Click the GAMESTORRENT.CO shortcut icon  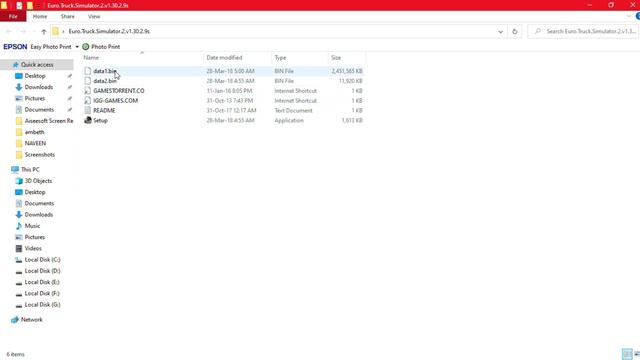[x=88, y=91]
